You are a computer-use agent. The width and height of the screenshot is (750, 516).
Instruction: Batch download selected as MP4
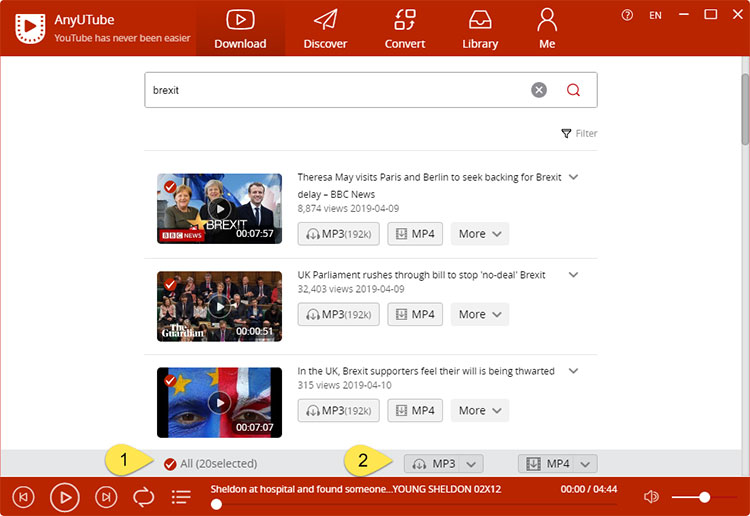tap(546, 464)
